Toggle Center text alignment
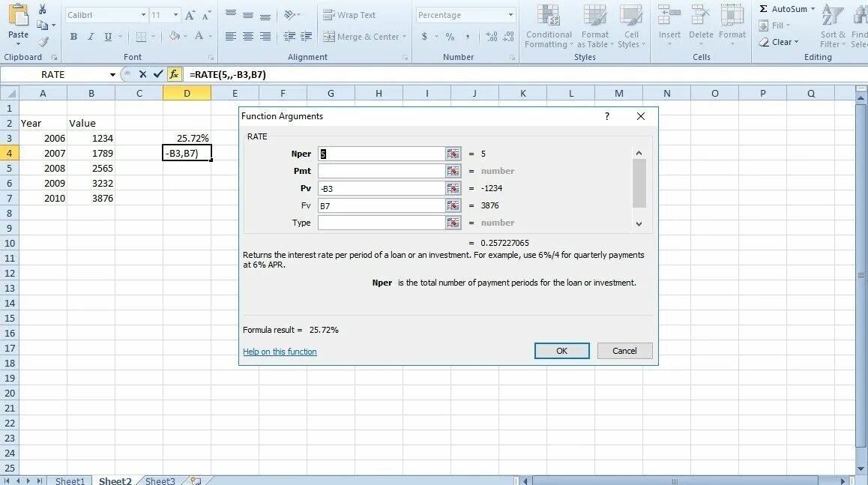 (248, 37)
